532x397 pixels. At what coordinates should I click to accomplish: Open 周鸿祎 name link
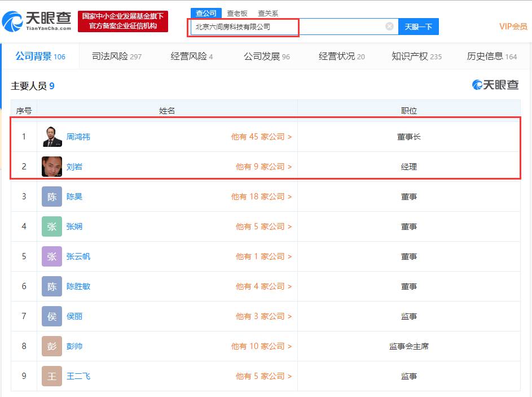coord(78,137)
